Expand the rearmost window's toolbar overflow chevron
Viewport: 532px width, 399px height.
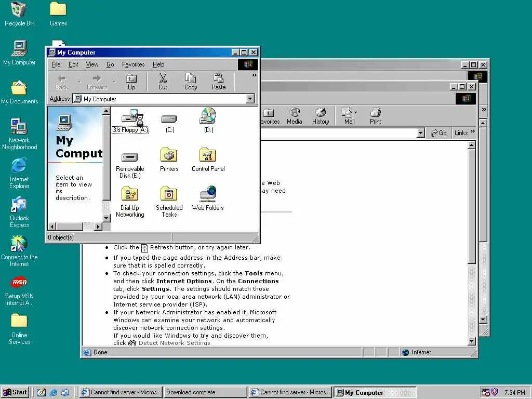(484, 109)
